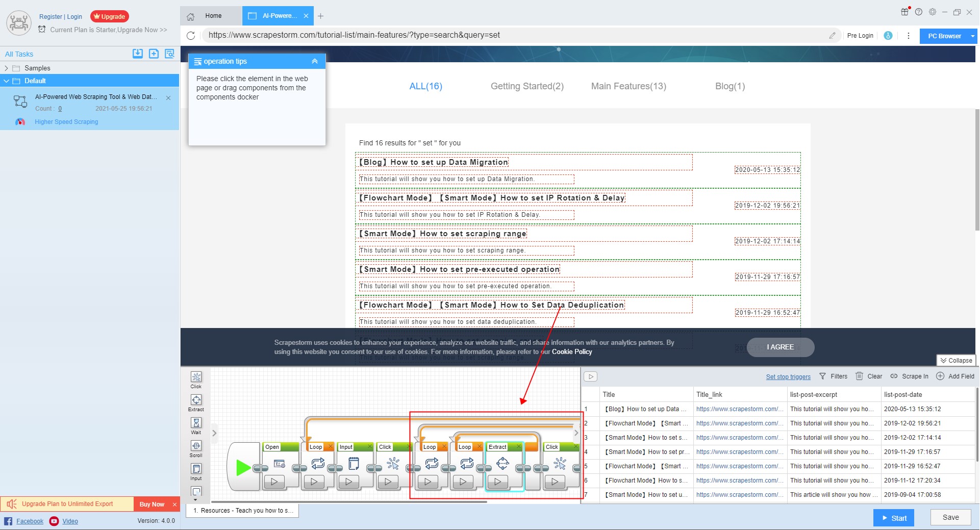Viewport: 980px width, 530px height.
Task: Delete the Extract step with its X
Action: tap(519, 447)
